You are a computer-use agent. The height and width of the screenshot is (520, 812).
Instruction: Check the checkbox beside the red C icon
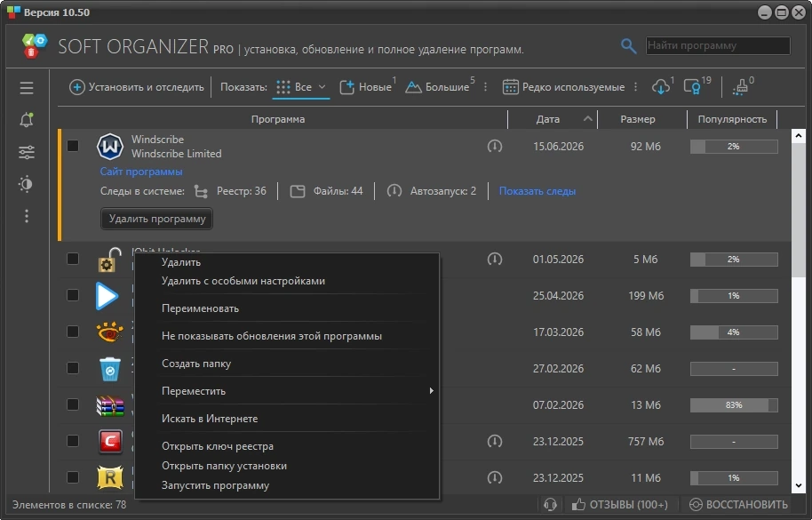coord(73,441)
